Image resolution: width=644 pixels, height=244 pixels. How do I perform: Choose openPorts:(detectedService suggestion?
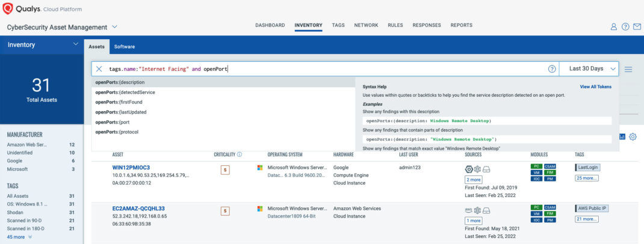223,93
